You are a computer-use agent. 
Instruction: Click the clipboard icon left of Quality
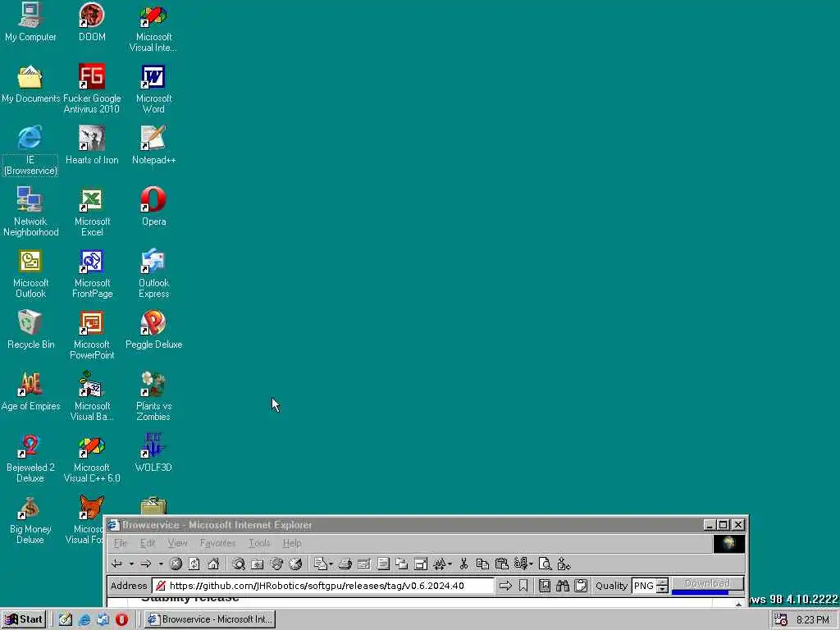pyautogui.click(x=581, y=586)
